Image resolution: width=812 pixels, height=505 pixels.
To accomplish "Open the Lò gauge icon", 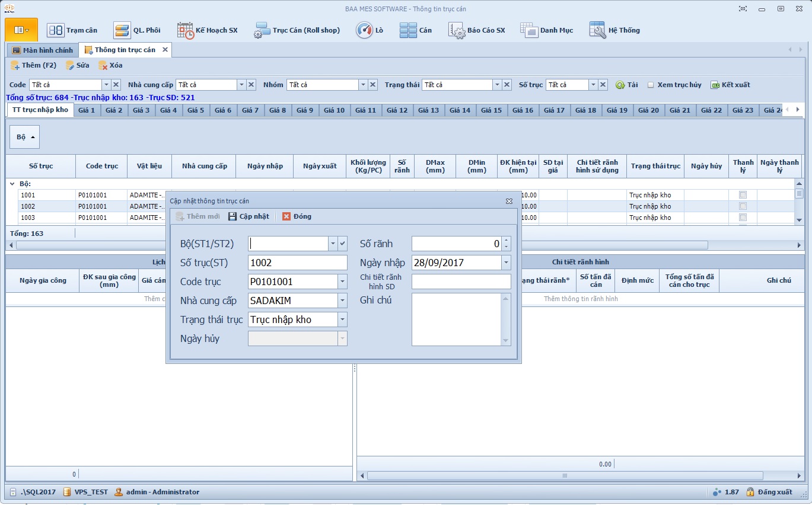I will (364, 30).
